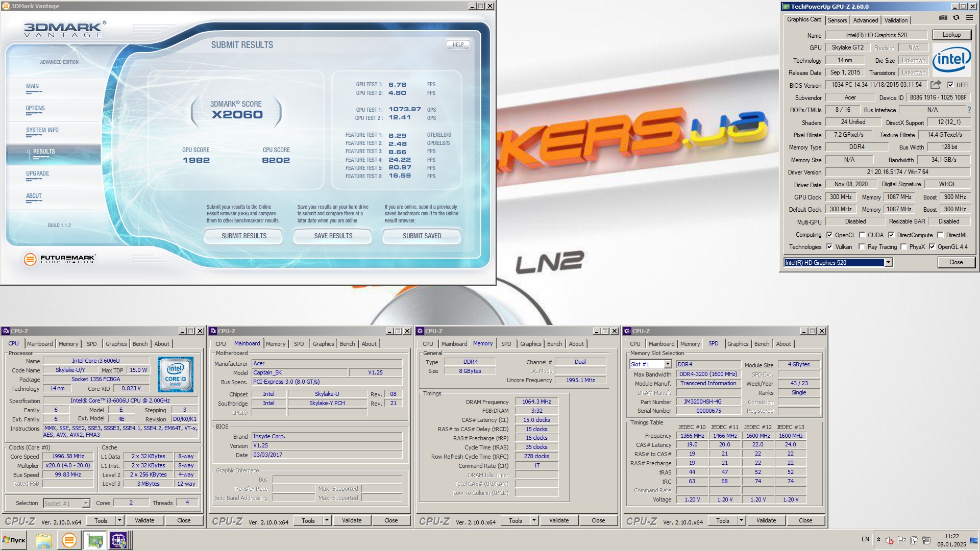Viewport: 980px width, 551px height.
Task: Click power plug tray icon
Action: click(914, 540)
